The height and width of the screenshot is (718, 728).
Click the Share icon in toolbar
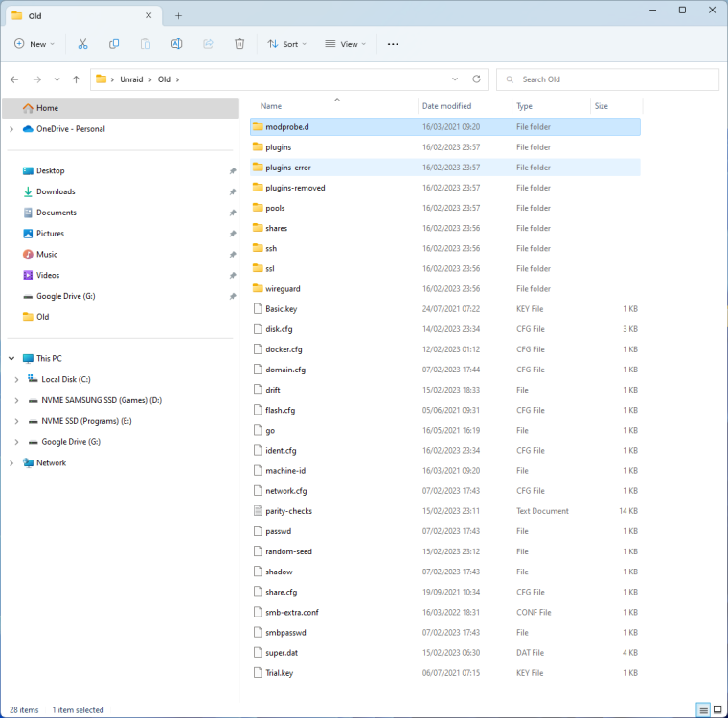pos(208,44)
